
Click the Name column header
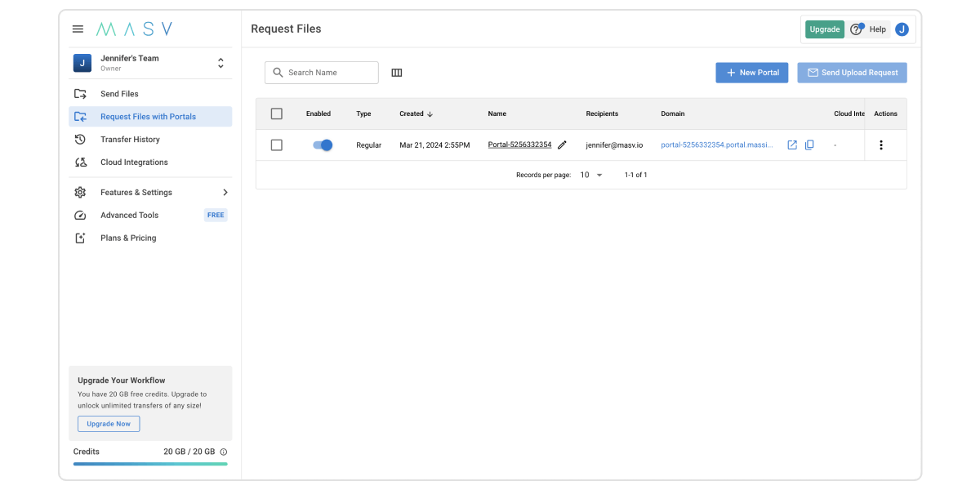pos(497,114)
